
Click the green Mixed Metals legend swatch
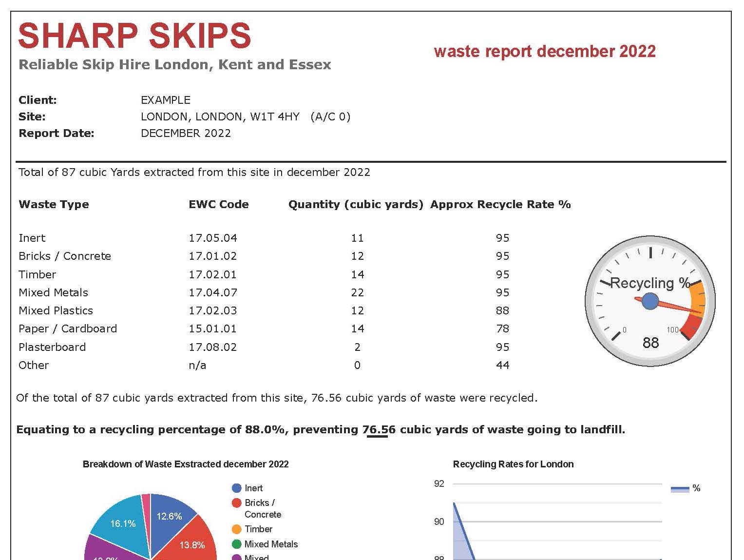[237, 544]
